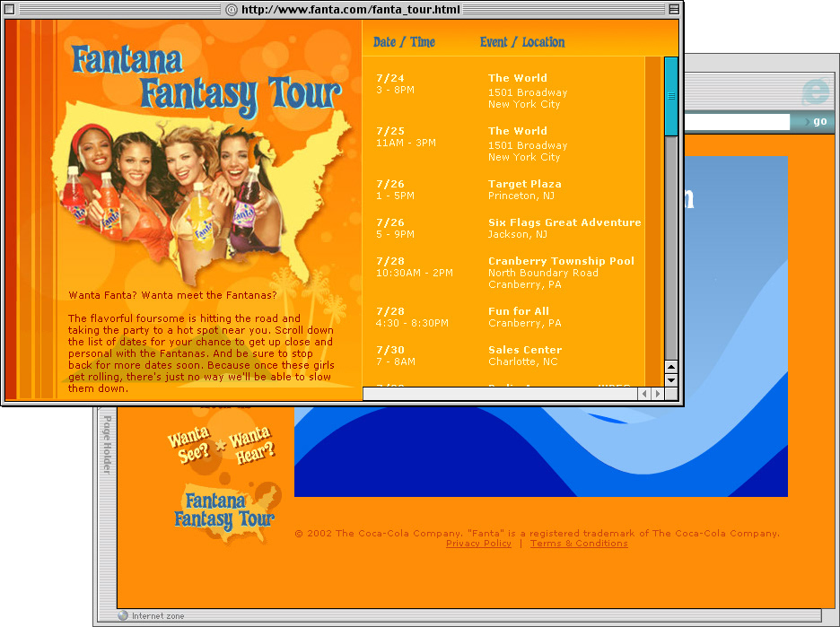Click the 2002 Coca-Cola Company copyright line
This screenshot has height=627, width=840.
pos(538,534)
